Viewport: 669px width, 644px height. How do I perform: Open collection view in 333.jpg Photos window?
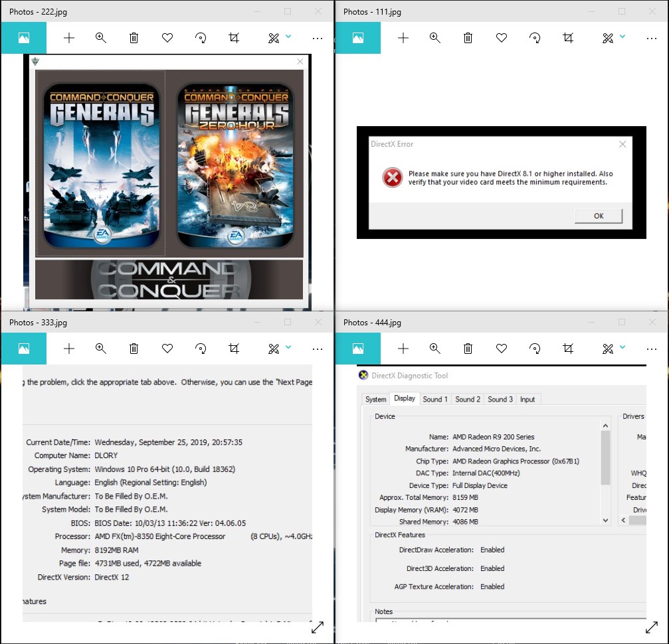pyautogui.click(x=23, y=349)
